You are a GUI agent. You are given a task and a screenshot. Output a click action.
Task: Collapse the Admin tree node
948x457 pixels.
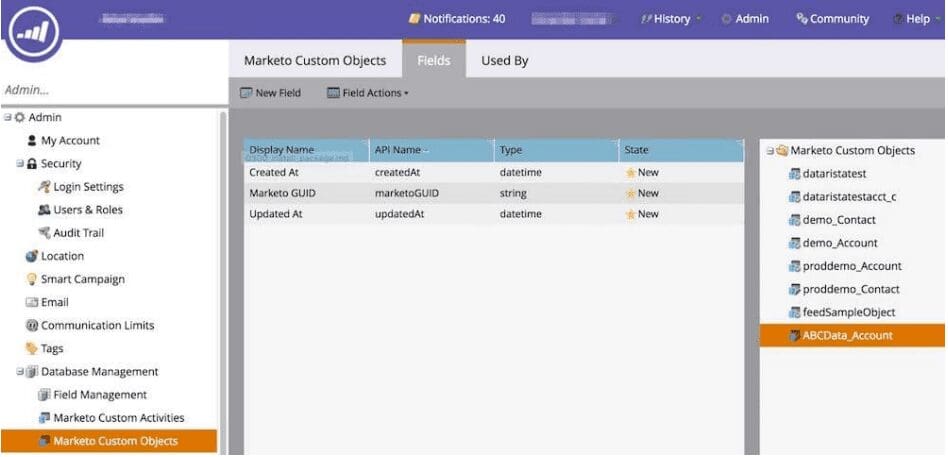coord(7,117)
